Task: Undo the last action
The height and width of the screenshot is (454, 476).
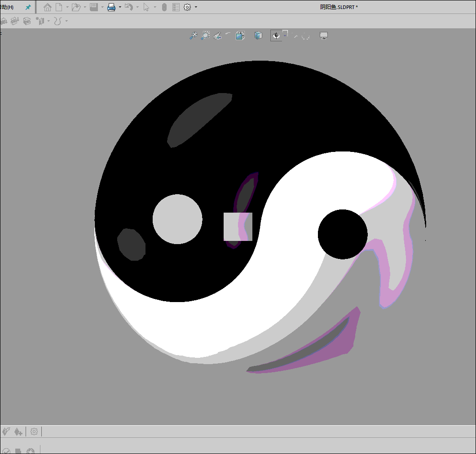Action: point(128,7)
